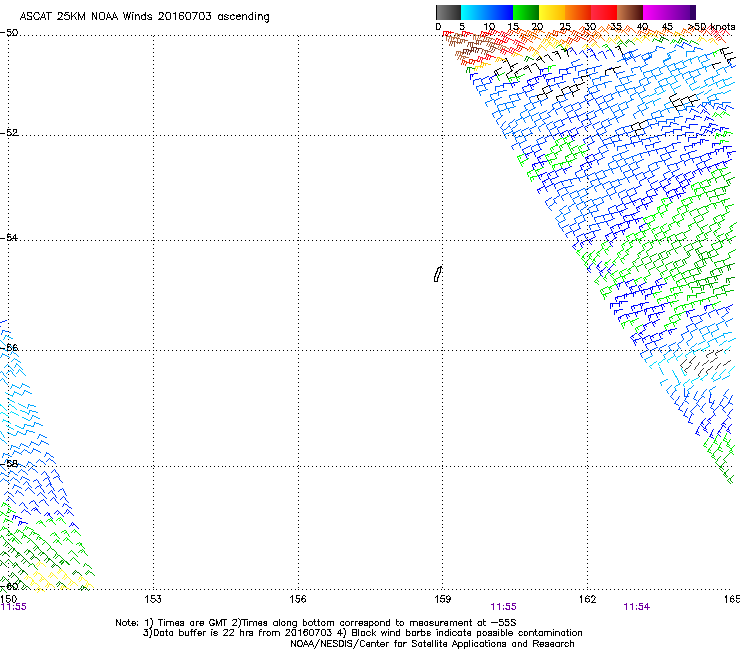Click the gray 0-5 knots color segment
Viewport: 740px width, 650px height.
click(x=448, y=12)
